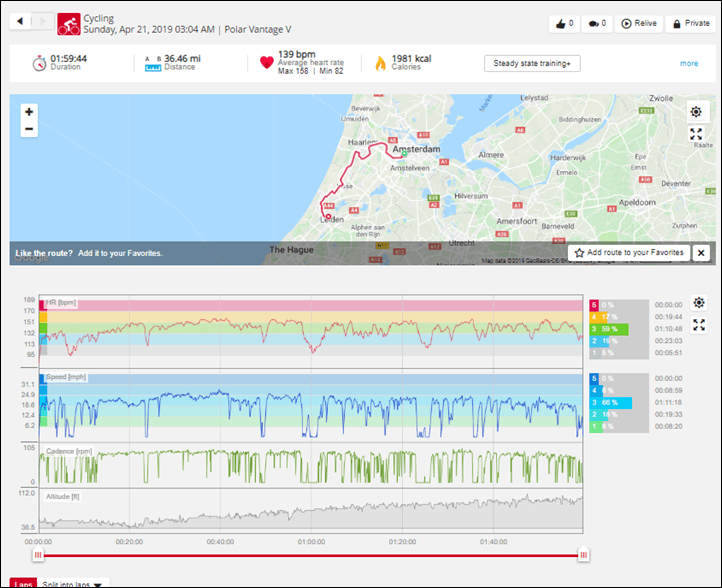Image resolution: width=722 pixels, height=588 pixels.
Task: Change Private privacy lock setting
Action: point(691,23)
